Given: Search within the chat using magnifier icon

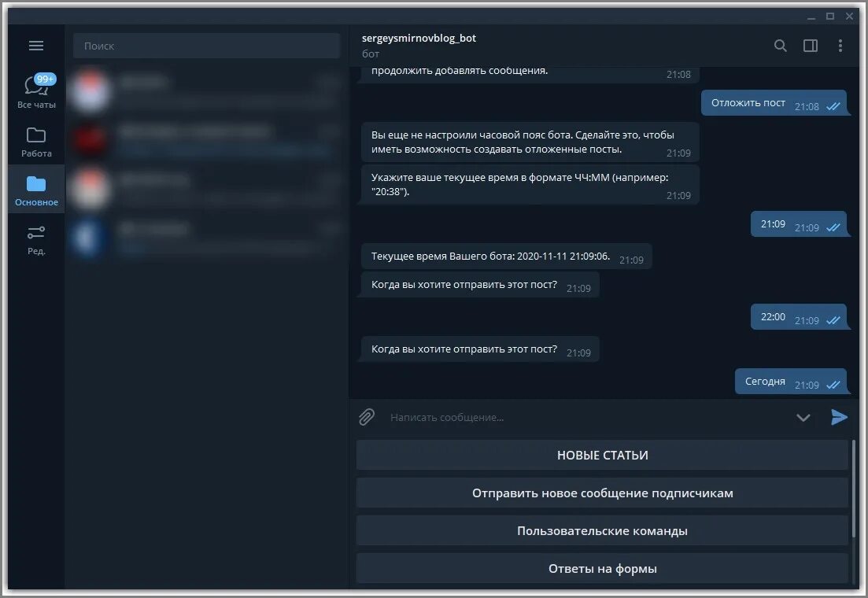Looking at the screenshot, I should point(780,46).
